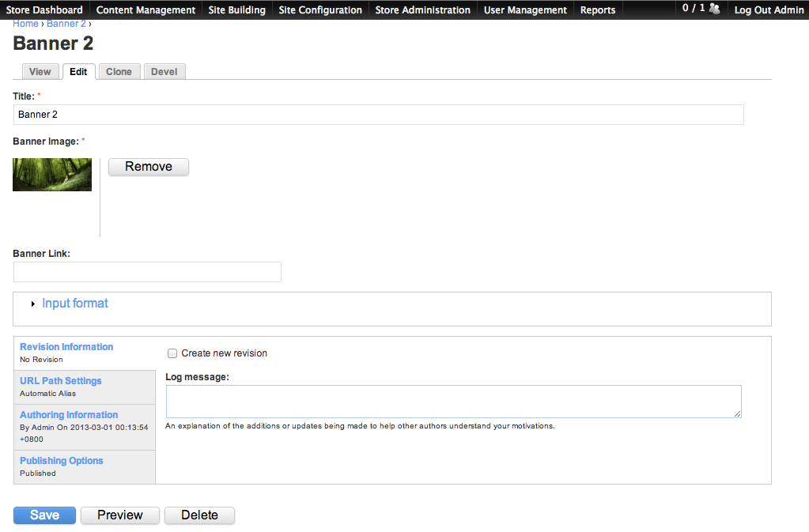Click the 0 / 1 user count text
Image resolution: width=809 pixels, height=532 pixels.
click(694, 8)
